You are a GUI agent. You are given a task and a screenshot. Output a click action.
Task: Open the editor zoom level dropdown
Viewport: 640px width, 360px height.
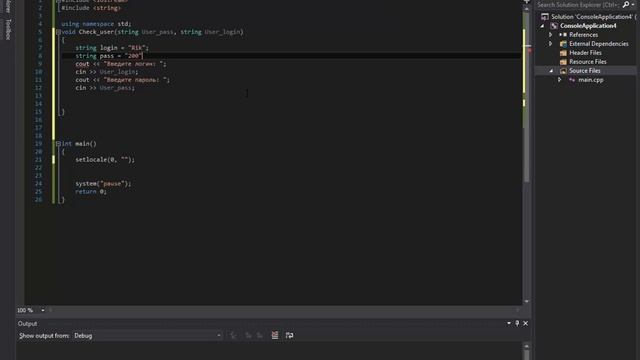coord(43,310)
